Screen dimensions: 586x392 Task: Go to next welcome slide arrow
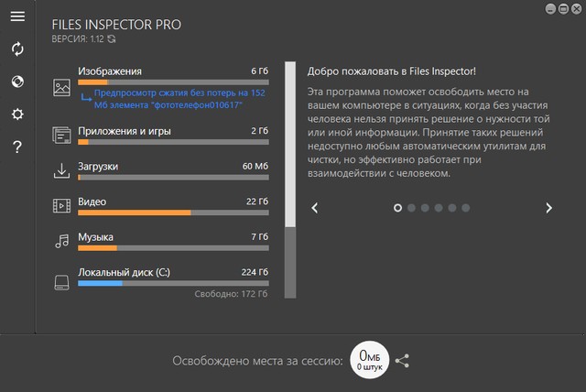[548, 208]
